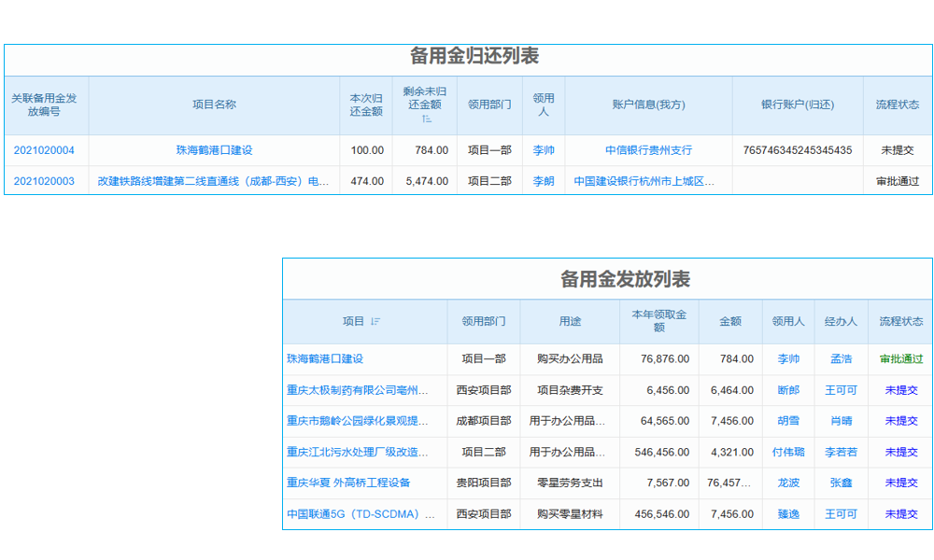Image resolution: width=934 pixels, height=560 pixels.
Task: Open account info 中国建设银行杭州市上城区
Action: pos(646,183)
